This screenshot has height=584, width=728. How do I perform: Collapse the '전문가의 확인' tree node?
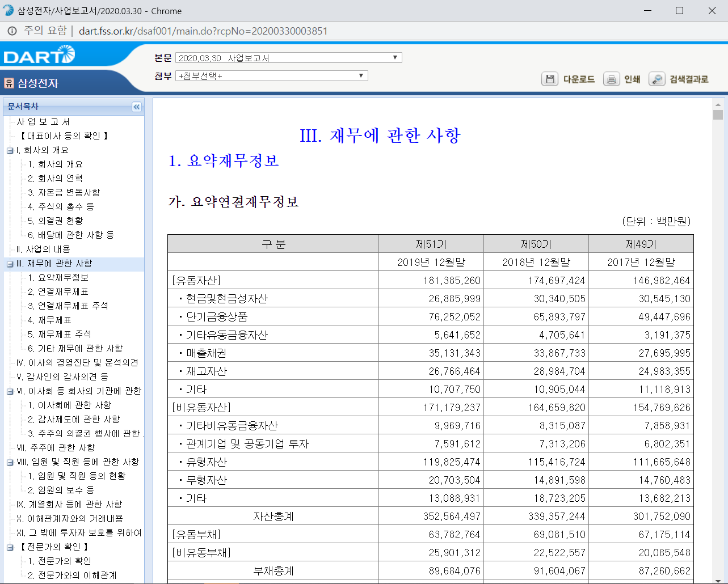click(x=10, y=548)
